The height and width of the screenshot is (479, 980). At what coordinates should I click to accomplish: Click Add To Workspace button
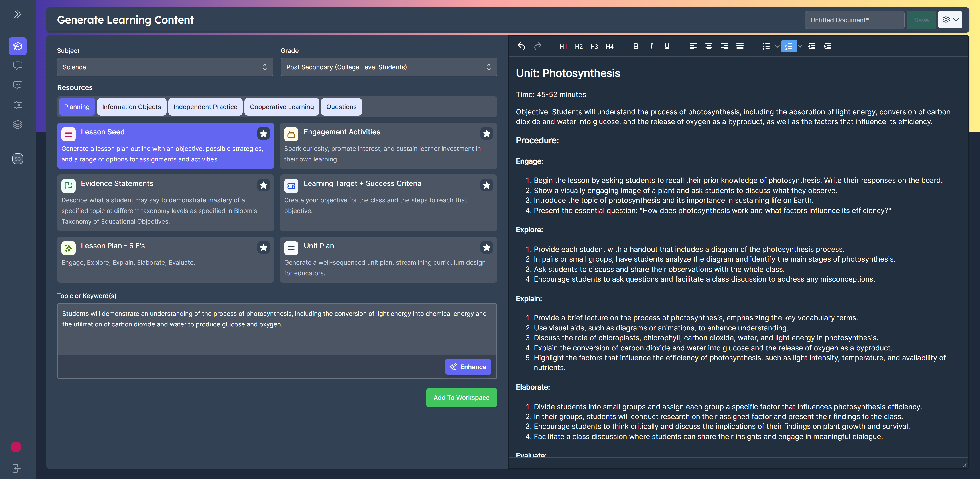[461, 398]
